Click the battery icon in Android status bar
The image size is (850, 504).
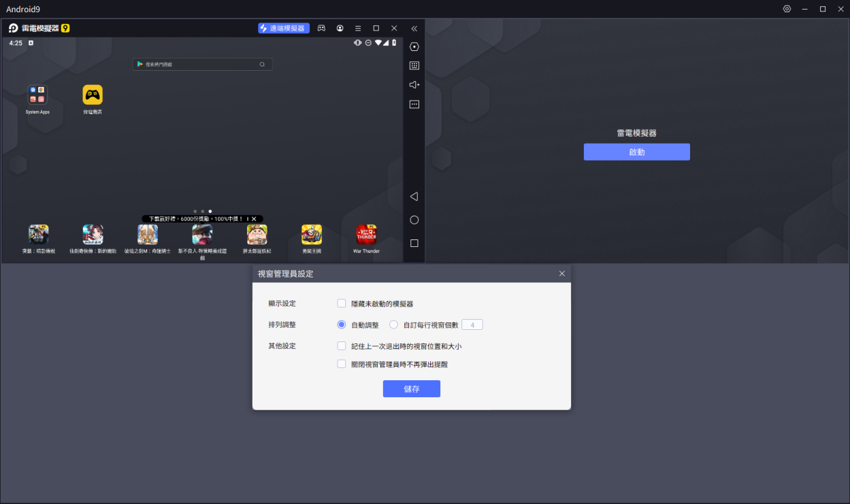pos(394,43)
